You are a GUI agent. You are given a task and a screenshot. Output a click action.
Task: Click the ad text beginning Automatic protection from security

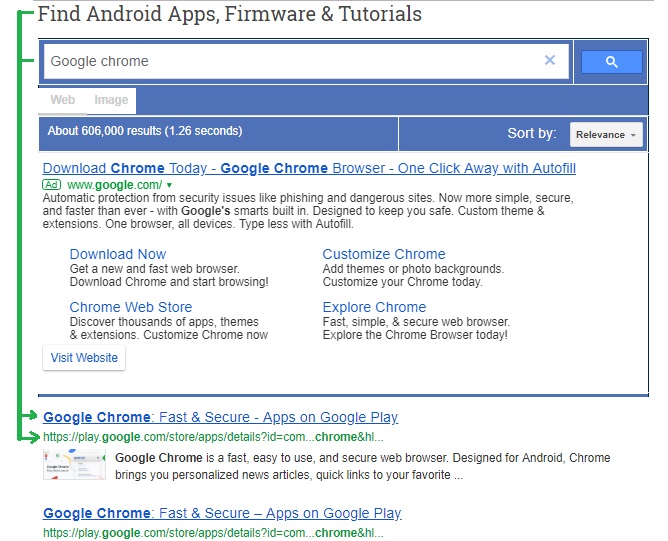[x=308, y=211]
